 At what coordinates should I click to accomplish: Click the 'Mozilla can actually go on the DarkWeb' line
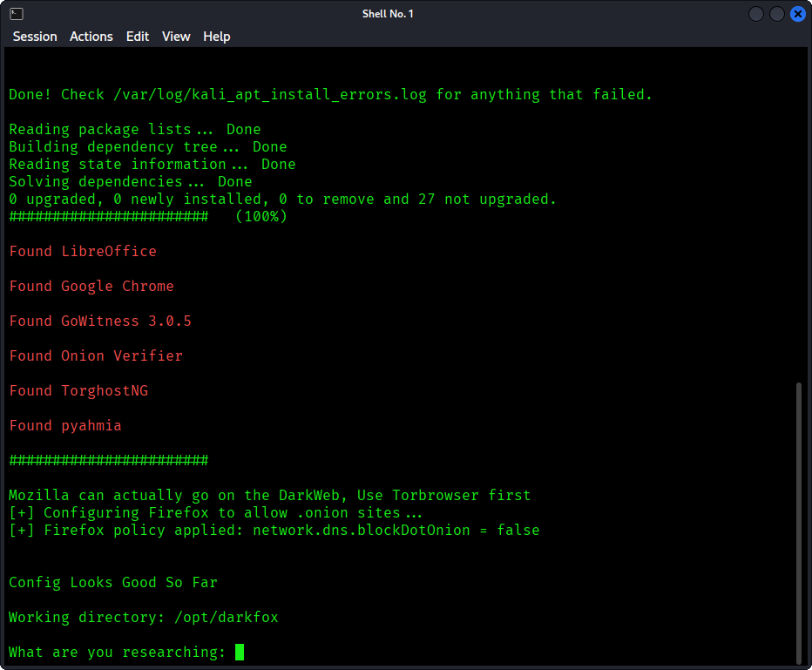(270, 496)
